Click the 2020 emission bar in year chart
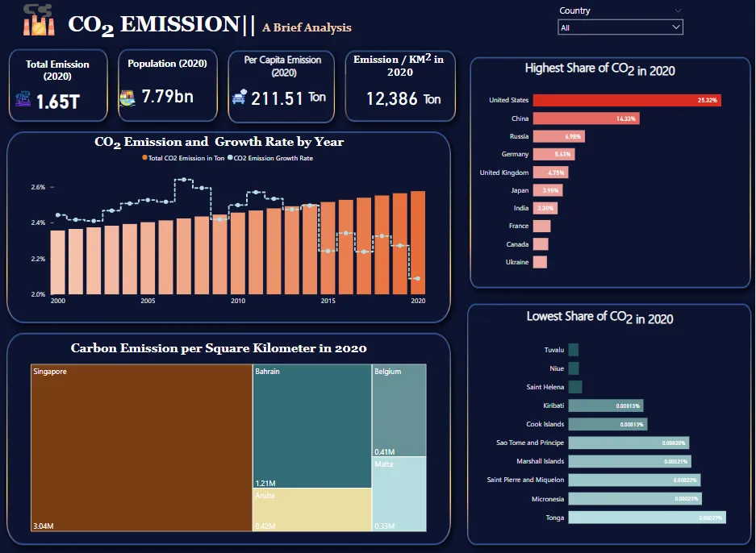 click(418, 243)
